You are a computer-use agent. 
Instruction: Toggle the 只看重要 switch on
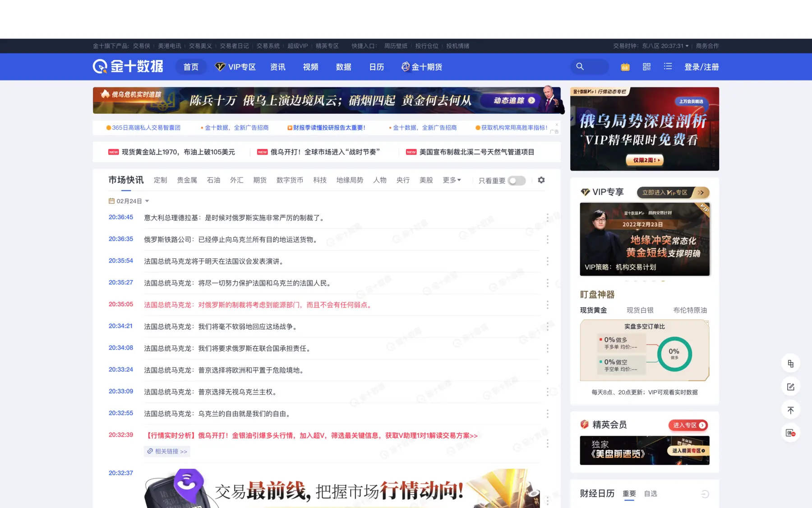pyautogui.click(x=517, y=181)
